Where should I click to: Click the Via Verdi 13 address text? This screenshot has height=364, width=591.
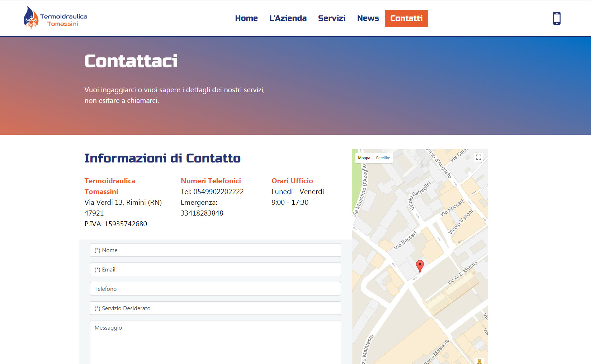point(123,202)
